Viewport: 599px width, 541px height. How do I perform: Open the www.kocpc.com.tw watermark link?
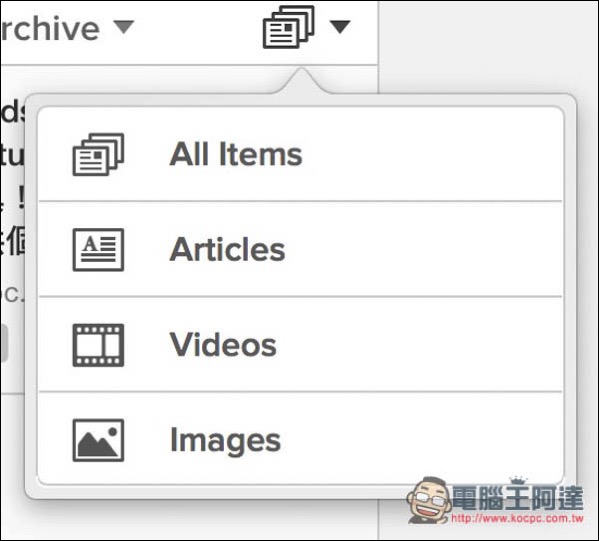(x=518, y=518)
